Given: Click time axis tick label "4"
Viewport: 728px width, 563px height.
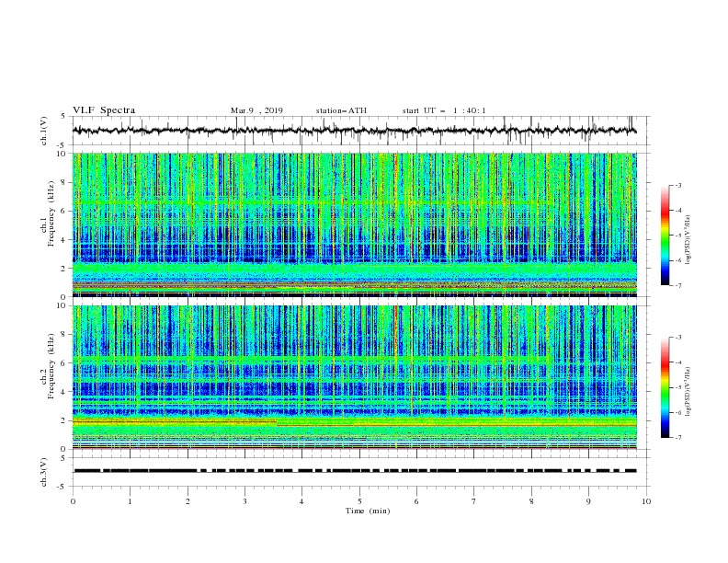Looking at the screenshot, I should pyautogui.click(x=301, y=501).
